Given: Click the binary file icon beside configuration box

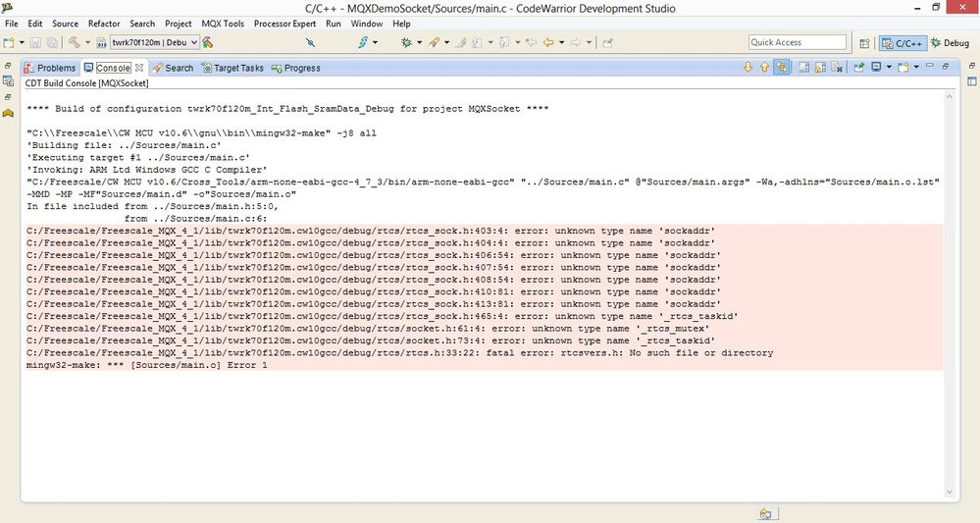Looking at the screenshot, I should [101, 42].
